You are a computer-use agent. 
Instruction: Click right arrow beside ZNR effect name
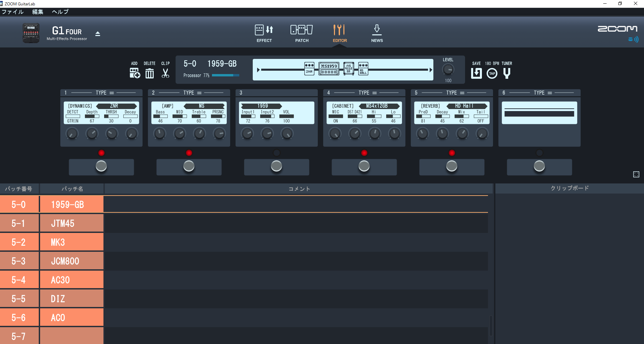point(135,106)
